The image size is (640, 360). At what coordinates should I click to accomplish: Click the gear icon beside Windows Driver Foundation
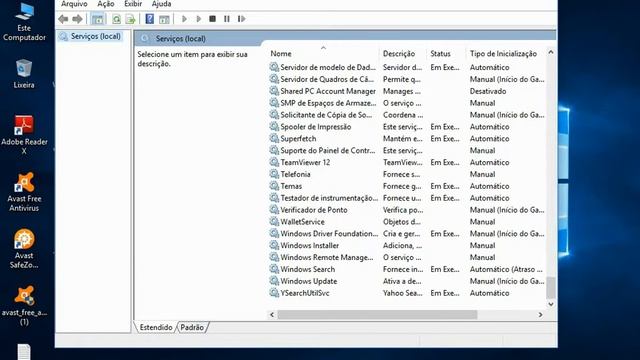[274, 233]
